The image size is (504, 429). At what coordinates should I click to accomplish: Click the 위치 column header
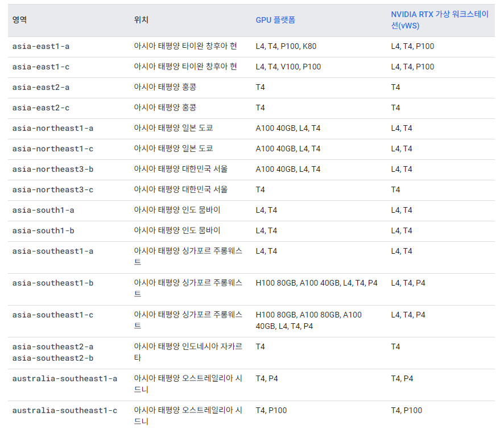tap(141, 20)
